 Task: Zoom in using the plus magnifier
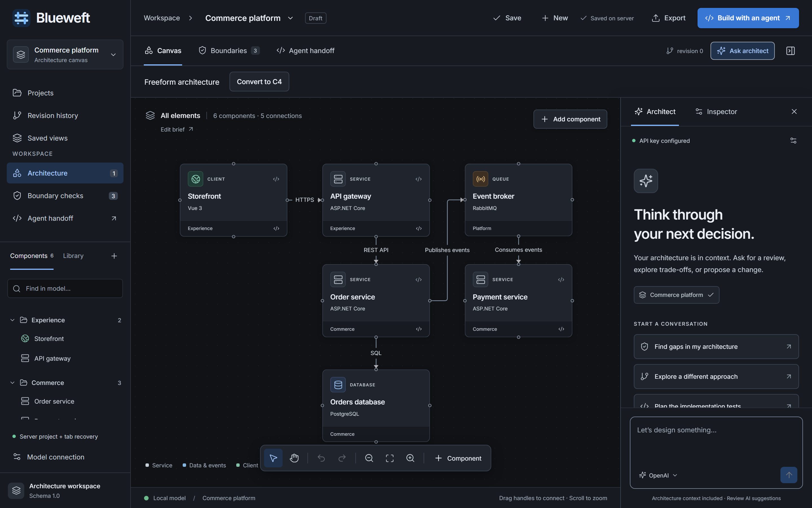410,458
